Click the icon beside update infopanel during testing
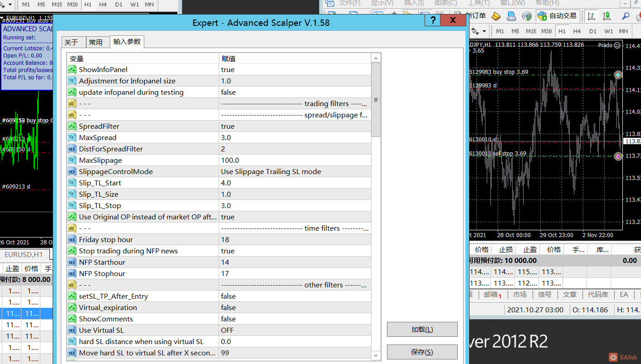 72,92
